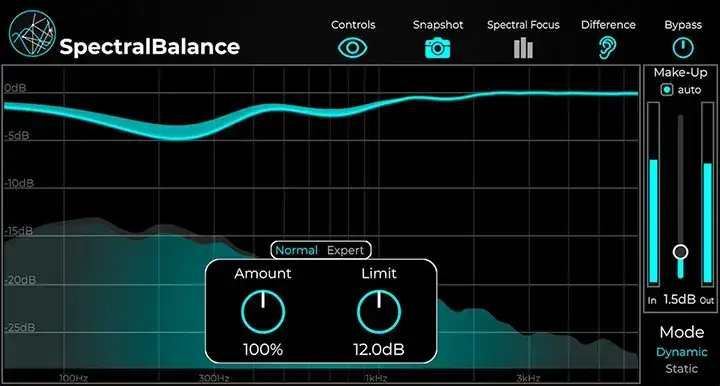Click the SpectralBalance title text
This screenshot has height=386, width=720.
150,47
